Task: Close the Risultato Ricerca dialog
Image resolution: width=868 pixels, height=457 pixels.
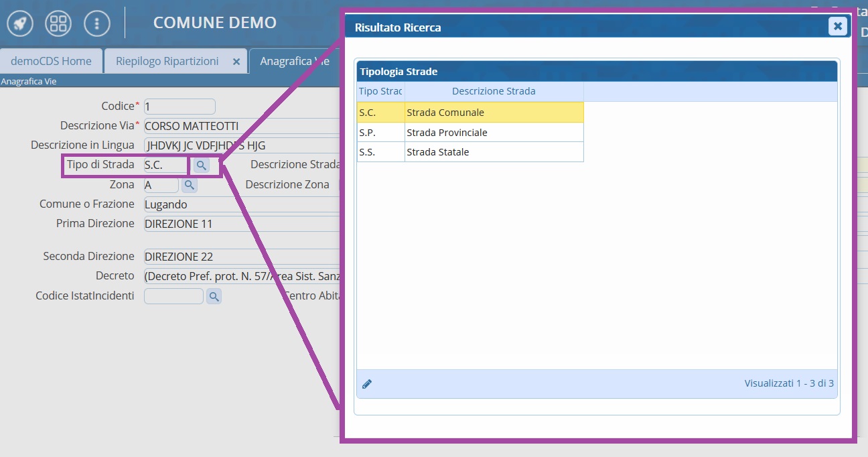Action: coord(837,26)
